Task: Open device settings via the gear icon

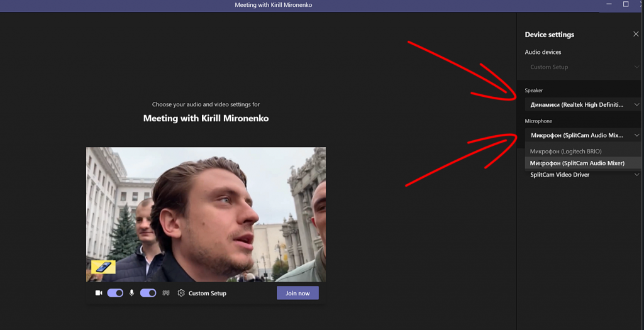Action: click(181, 293)
